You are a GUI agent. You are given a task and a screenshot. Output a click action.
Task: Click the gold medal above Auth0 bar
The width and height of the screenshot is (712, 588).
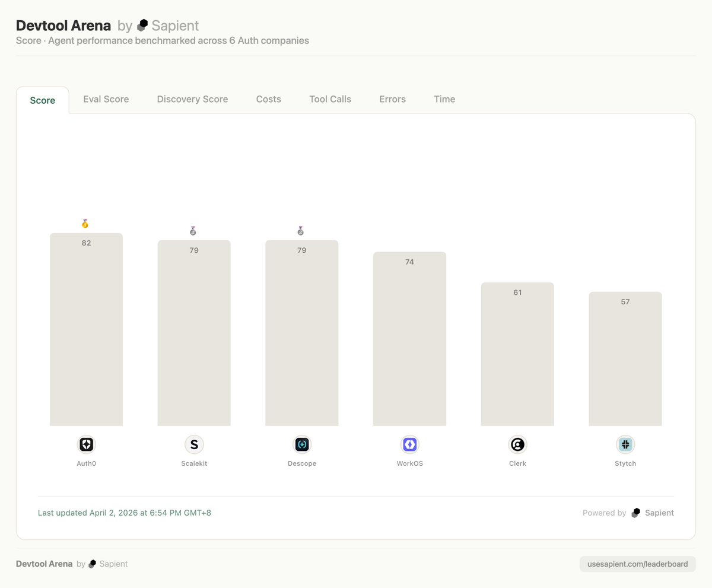pos(85,224)
